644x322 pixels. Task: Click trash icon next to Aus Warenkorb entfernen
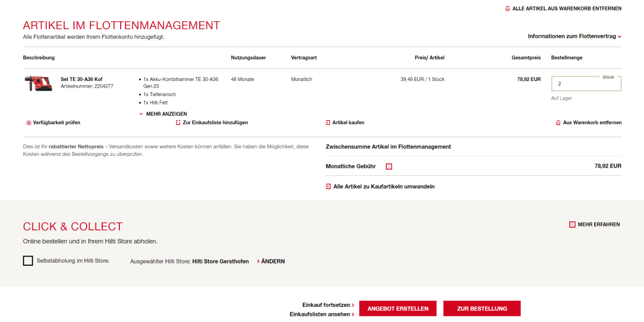point(558,123)
